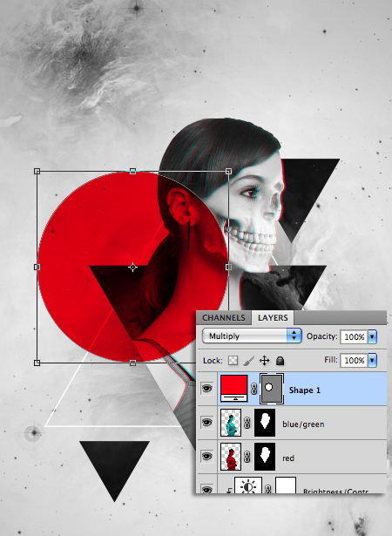Click Shape 1 red fill color thumbnail

pos(234,389)
